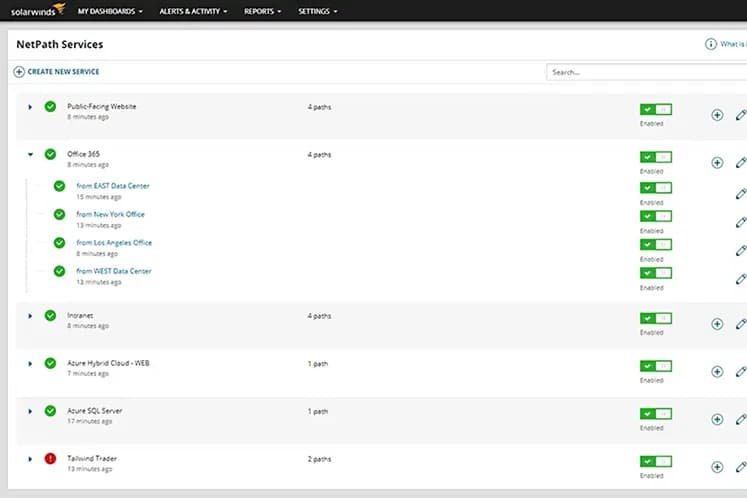Expand the Azure SQL Server row
Viewport: 747px width, 498px height.
[30, 411]
